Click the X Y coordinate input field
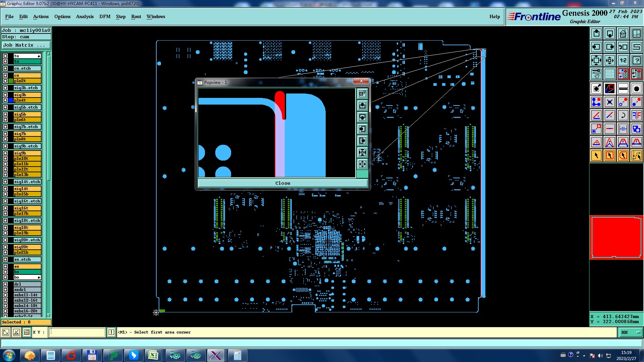 (x=77, y=332)
